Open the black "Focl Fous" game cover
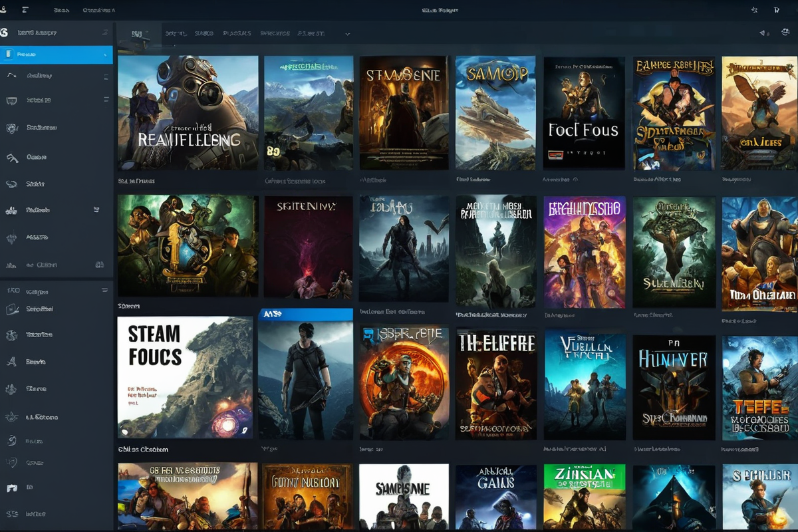The image size is (798, 532). point(584,113)
